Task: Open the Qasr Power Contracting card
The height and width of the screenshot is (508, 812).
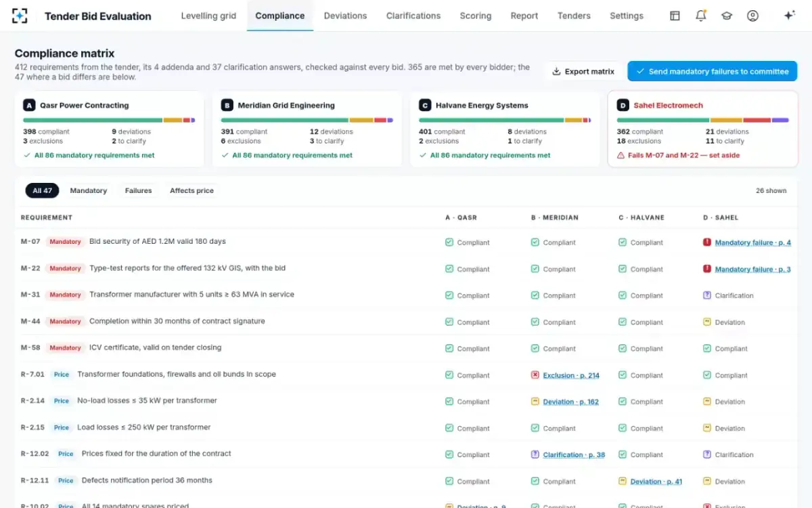Action: click(109, 129)
